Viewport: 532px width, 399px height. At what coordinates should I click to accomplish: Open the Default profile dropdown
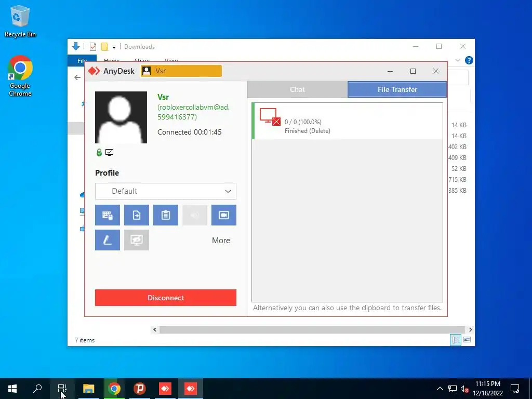coord(166,191)
